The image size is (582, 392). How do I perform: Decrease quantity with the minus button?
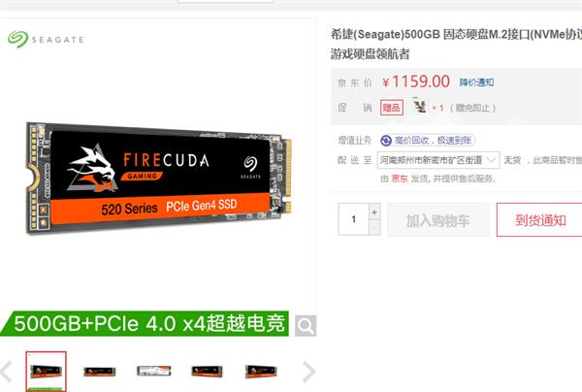tap(374, 227)
